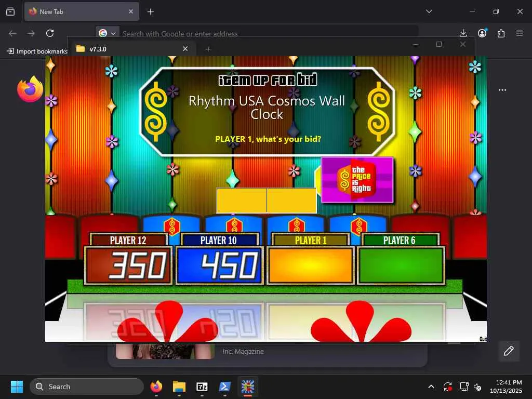This screenshot has height=399, width=532.
Task: Open Firefox downloads icon
Action: (463, 33)
